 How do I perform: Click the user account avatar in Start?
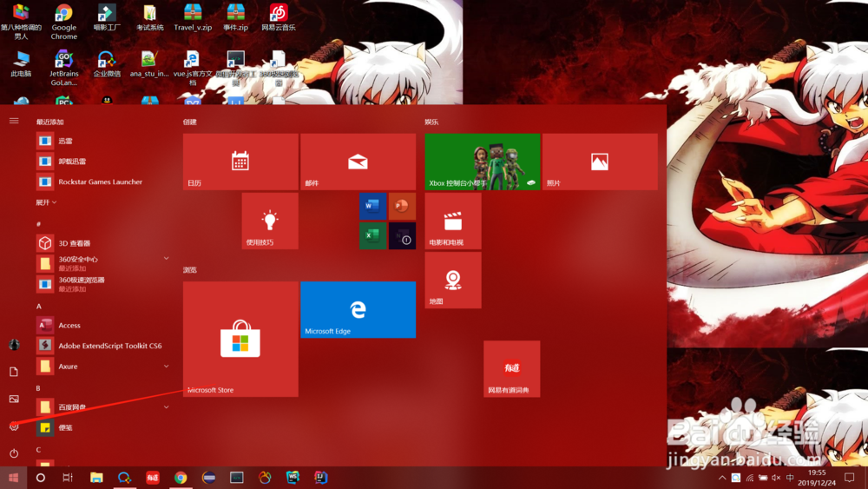click(x=14, y=345)
